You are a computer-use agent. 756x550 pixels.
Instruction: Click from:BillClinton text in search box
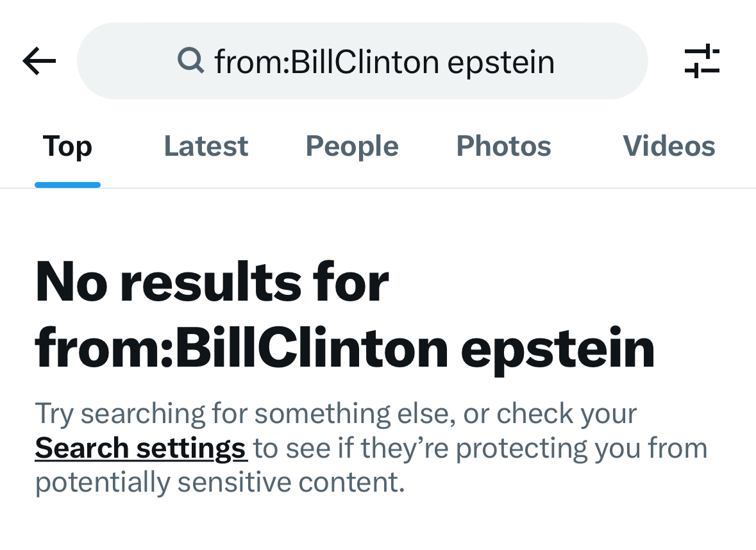point(327,62)
